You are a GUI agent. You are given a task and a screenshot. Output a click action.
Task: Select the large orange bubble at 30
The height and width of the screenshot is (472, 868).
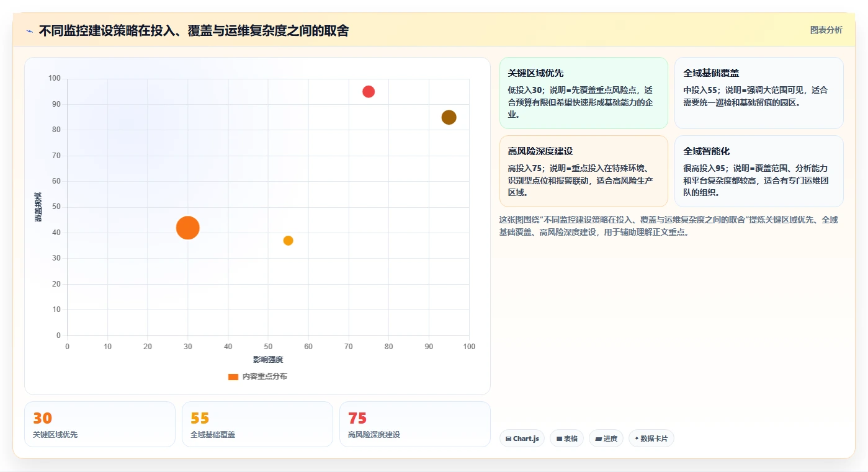(187, 228)
